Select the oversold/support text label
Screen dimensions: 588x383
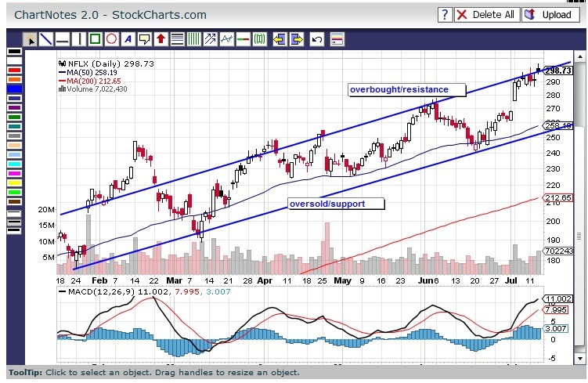click(336, 204)
